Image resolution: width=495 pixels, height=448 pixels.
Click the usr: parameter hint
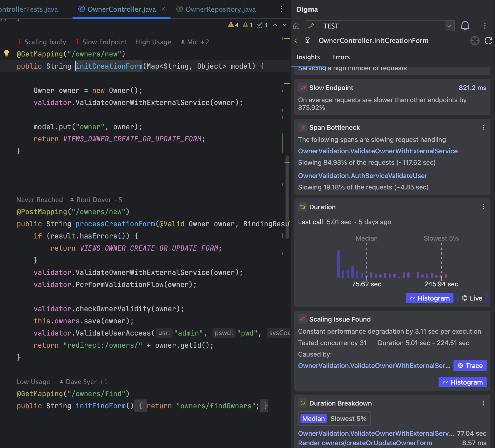(164, 333)
